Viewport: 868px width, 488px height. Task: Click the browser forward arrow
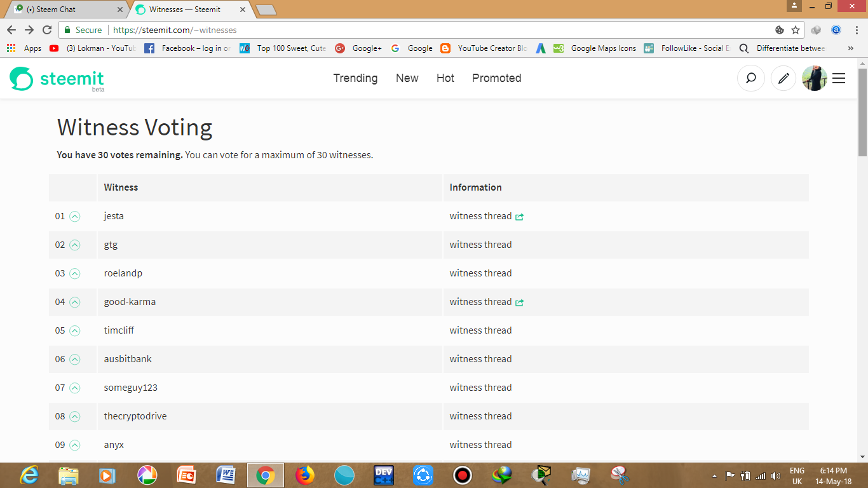29,30
